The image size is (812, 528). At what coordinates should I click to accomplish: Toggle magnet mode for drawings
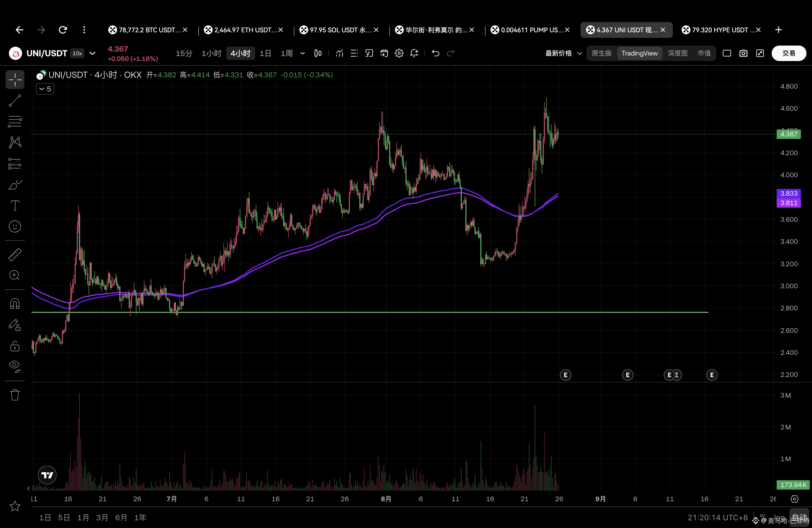(15, 303)
